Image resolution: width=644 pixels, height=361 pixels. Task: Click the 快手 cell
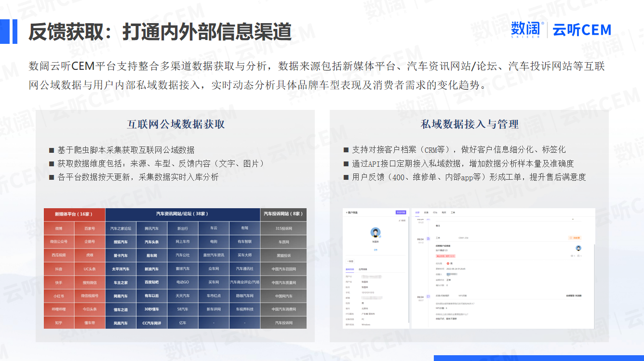click(59, 282)
